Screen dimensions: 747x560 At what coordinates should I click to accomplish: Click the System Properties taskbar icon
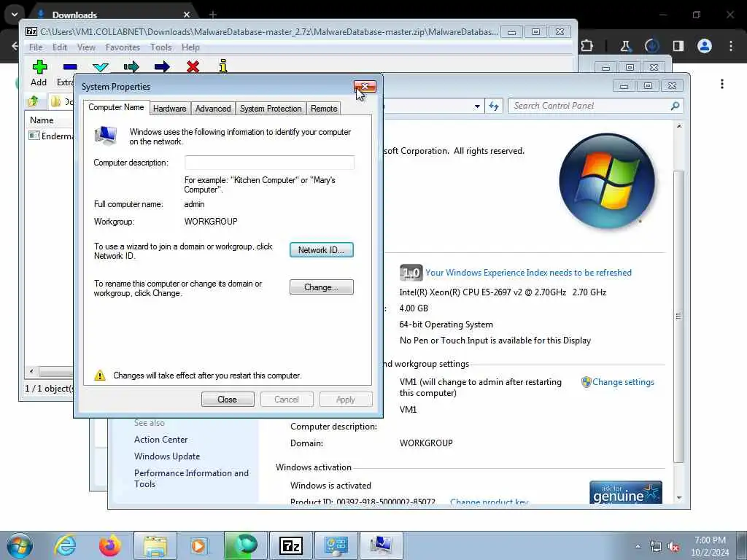(x=381, y=545)
